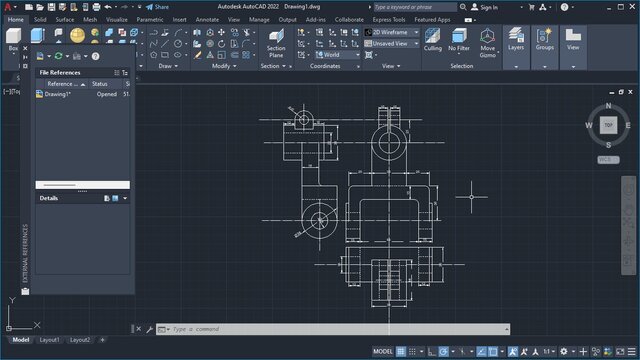
Task: Click the Section Plane tool
Action: click(x=276, y=43)
